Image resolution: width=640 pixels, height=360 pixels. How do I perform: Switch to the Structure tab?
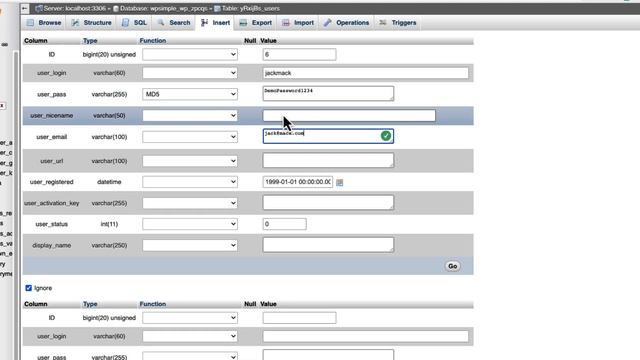(91, 23)
